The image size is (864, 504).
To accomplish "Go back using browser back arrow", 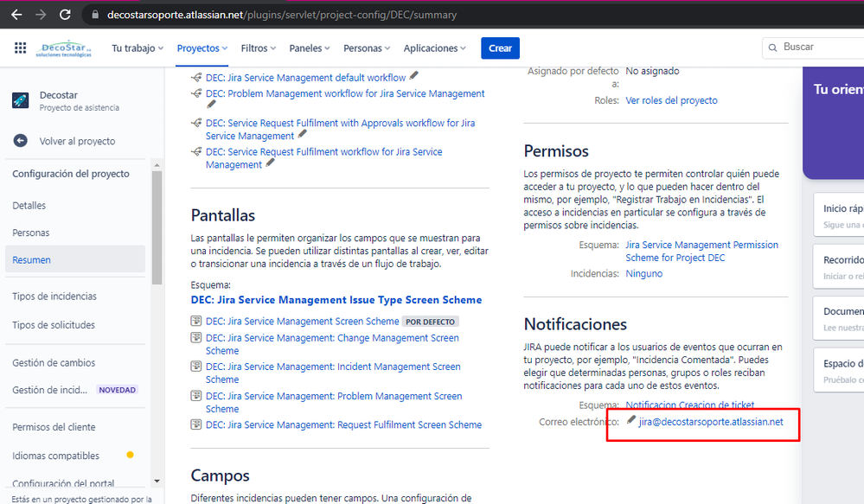I will (x=16, y=15).
